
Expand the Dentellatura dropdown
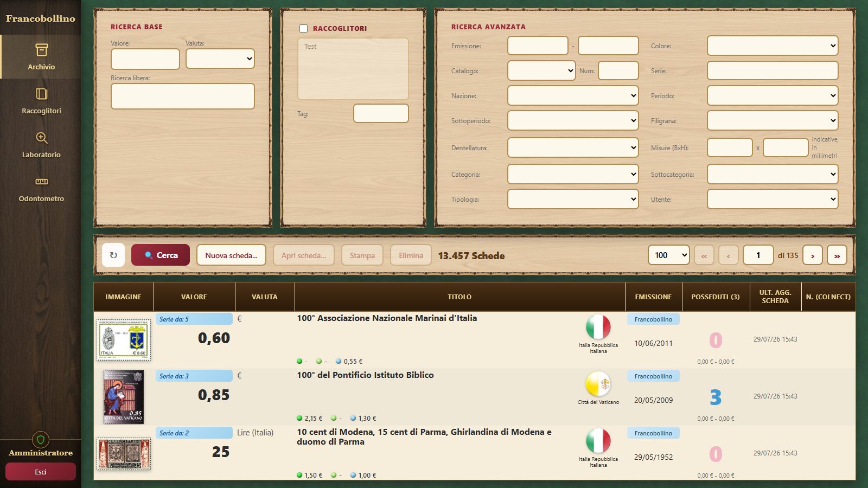(573, 147)
